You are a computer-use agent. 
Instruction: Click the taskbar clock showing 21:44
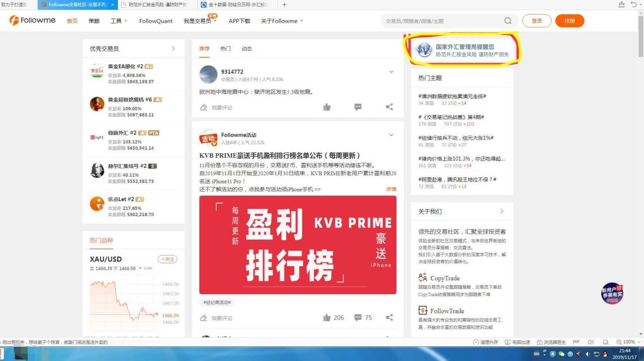[x=625, y=353]
